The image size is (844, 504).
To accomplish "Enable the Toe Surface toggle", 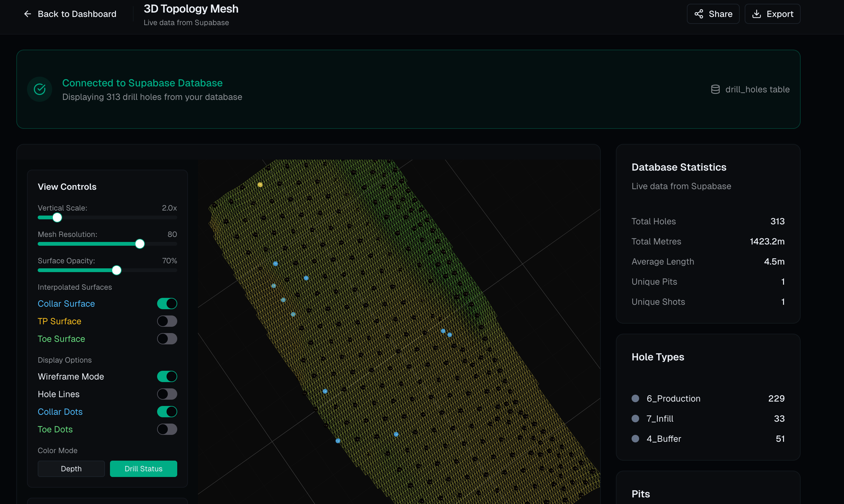I will 167,339.
